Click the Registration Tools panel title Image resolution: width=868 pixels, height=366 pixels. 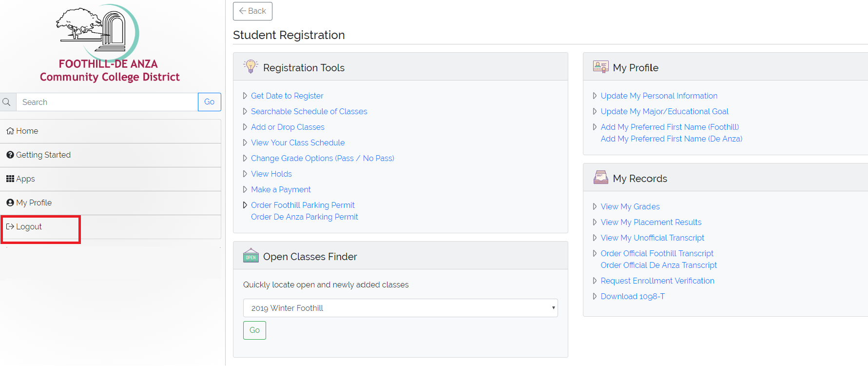coord(304,68)
